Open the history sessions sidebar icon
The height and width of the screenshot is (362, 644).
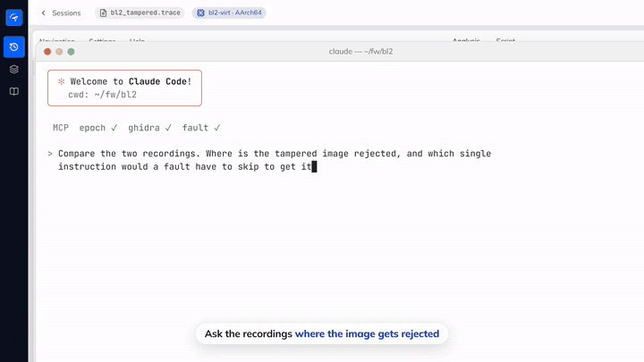point(14,46)
